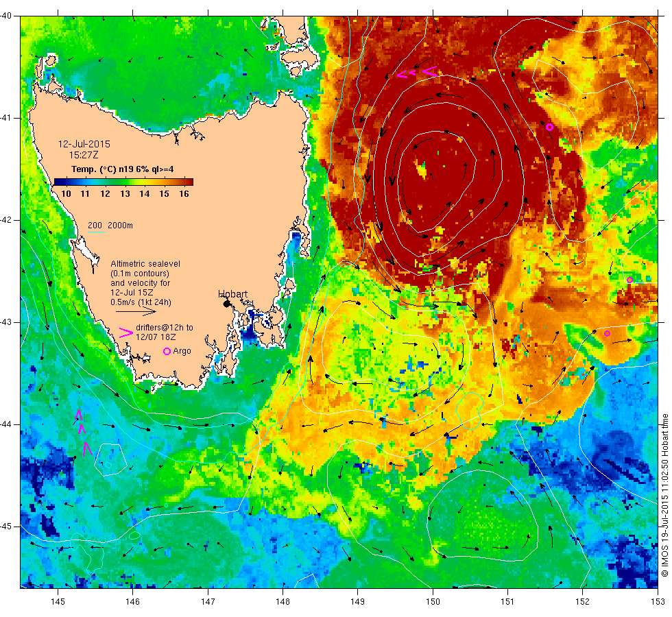Click the (0.1m contours) text line
This screenshot has width=672, height=617.
[140, 274]
